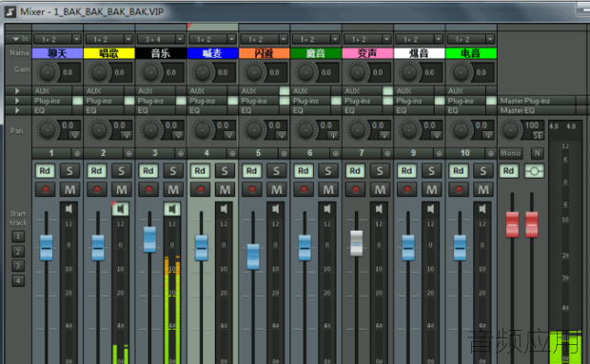This screenshot has height=364, width=590.
Task: Arm record on channel 9
Action: tap(407, 189)
